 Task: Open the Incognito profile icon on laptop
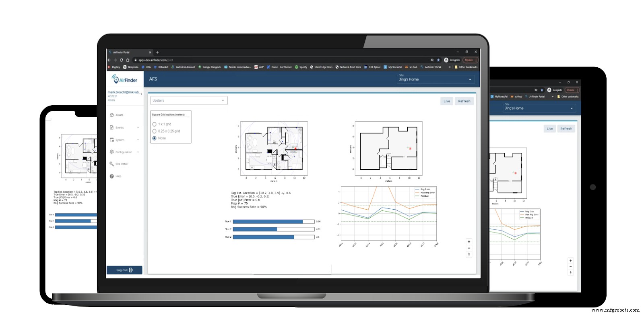(x=446, y=60)
